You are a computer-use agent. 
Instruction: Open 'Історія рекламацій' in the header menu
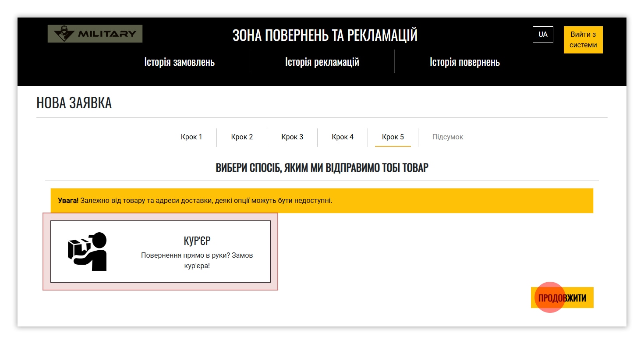click(322, 62)
